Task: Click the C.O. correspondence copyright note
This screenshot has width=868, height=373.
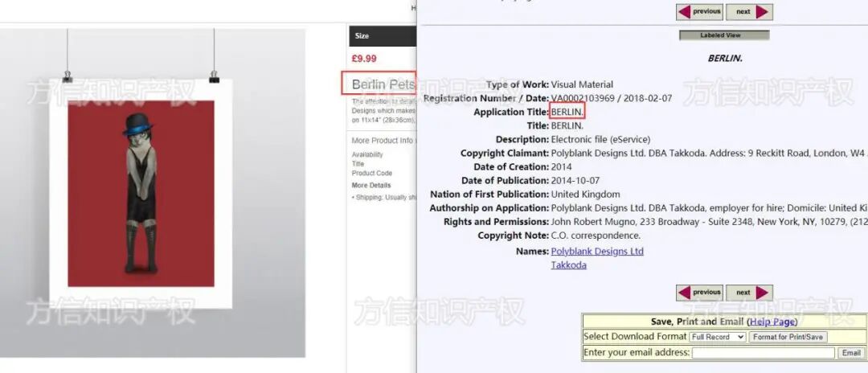Action: coord(596,236)
